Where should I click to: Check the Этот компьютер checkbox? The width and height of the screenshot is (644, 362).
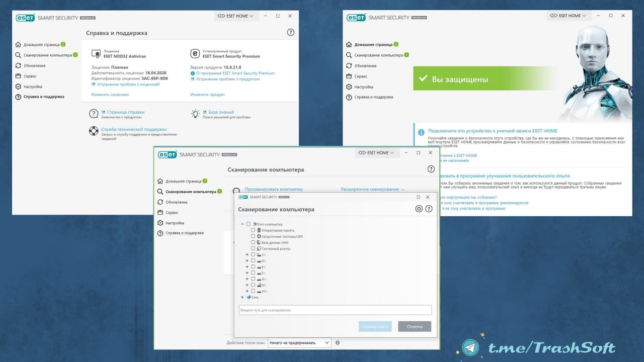[x=249, y=224]
